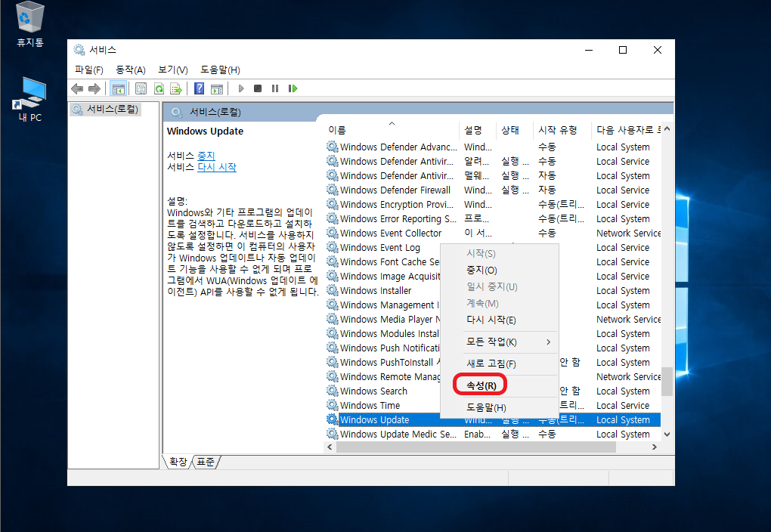
Task: Click the horizontal scrollbar right arrow
Action: 654,447
